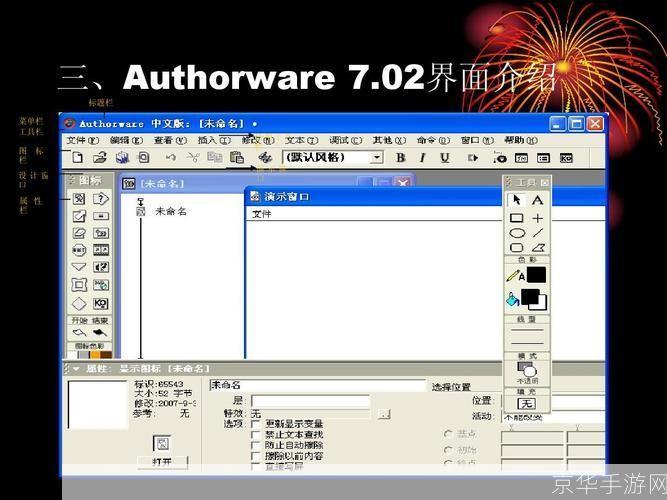
Task: Click the Cut scissors toolbar icon
Action: pyautogui.click(x=193, y=157)
